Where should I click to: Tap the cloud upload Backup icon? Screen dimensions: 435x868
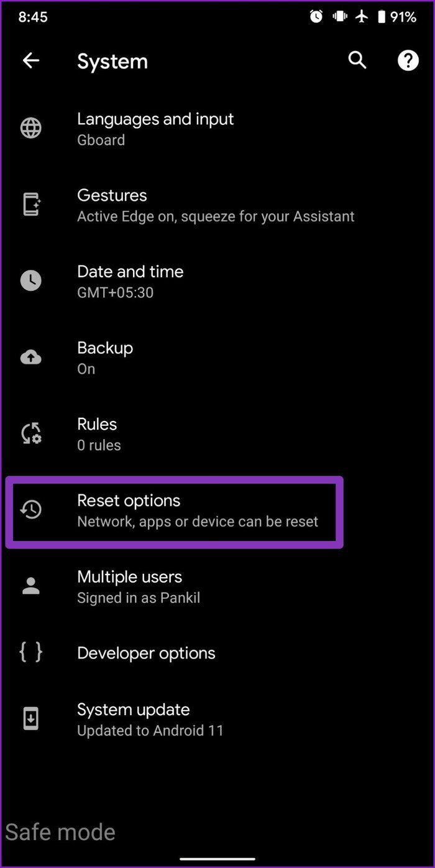click(x=31, y=358)
